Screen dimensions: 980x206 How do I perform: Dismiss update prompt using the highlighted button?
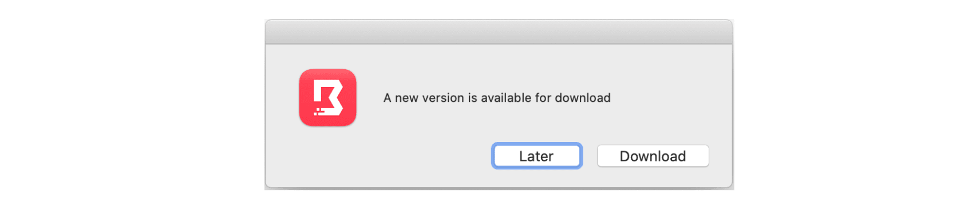(536, 156)
